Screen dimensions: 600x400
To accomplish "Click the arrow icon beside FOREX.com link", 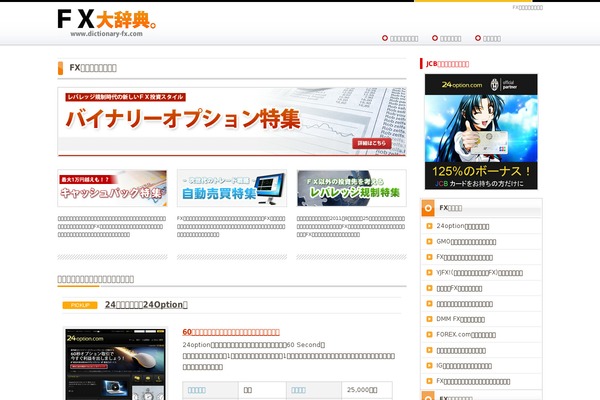I will tap(429, 335).
